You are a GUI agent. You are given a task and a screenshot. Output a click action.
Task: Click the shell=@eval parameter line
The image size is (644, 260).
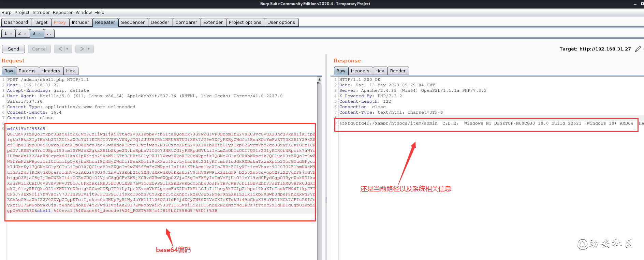(x=127, y=211)
